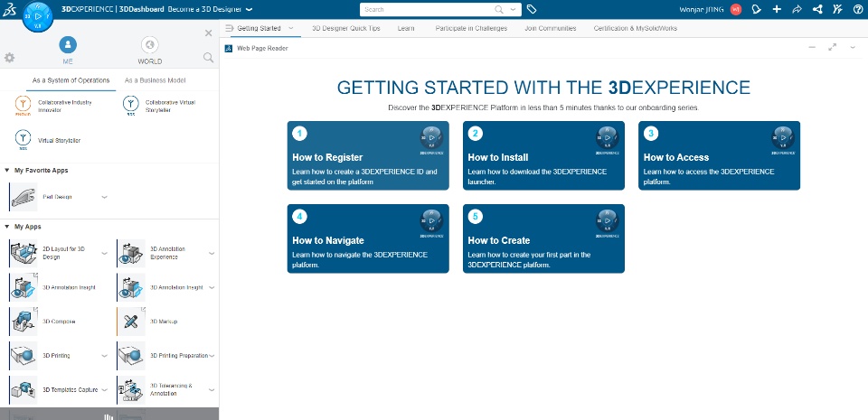The width and height of the screenshot is (868, 420).
Task: Open the How to Navigate card
Action: tap(368, 238)
